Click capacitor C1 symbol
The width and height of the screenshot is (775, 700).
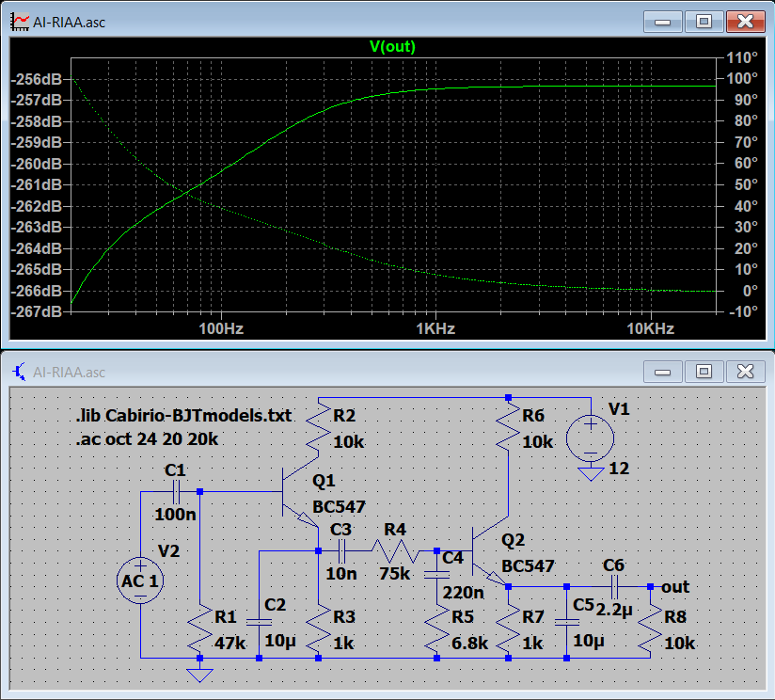176,491
